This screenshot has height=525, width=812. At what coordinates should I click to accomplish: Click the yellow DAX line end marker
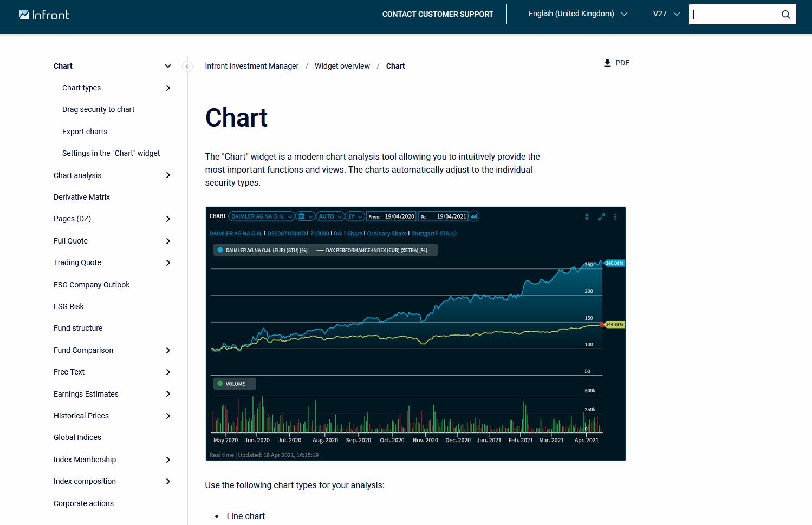602,325
